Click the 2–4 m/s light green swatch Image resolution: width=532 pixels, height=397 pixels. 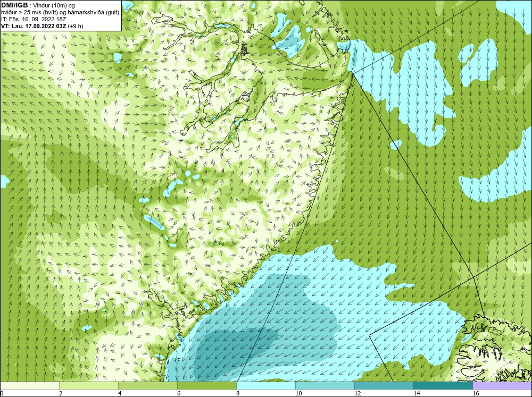coord(89,385)
